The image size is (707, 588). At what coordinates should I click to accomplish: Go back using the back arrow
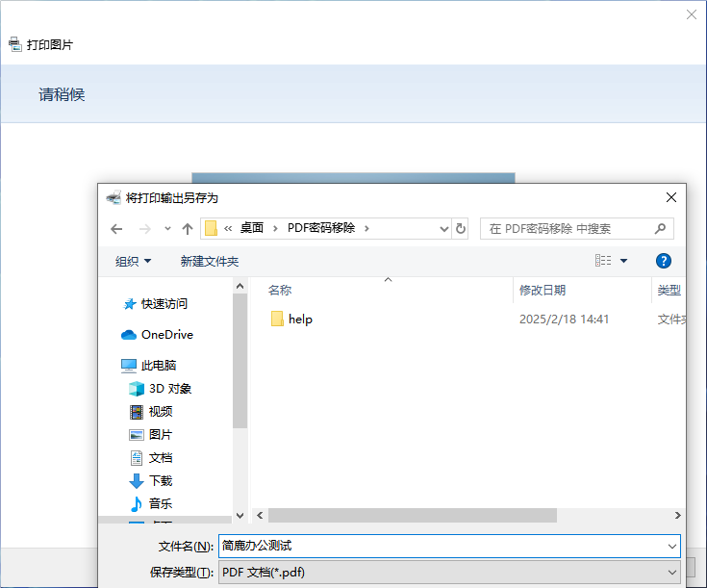(116, 229)
